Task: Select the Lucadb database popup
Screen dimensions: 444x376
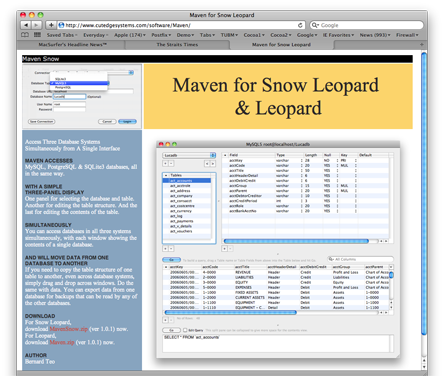Action: 189,155
